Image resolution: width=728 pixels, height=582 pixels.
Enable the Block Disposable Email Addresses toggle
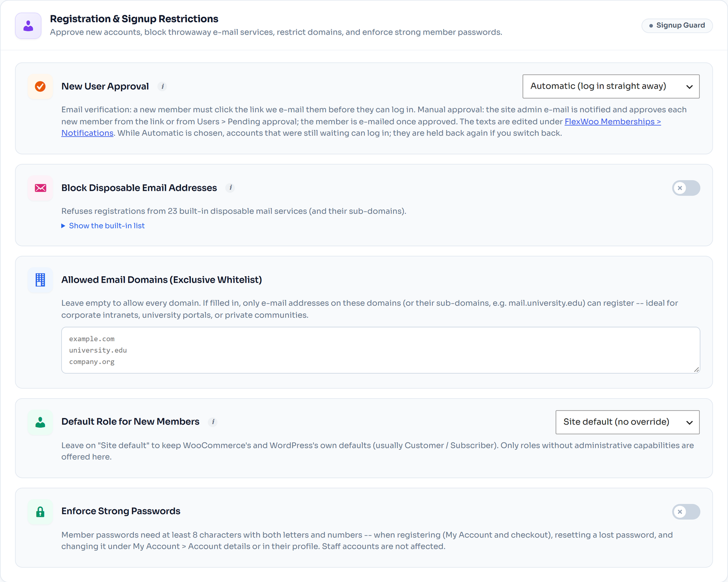(x=686, y=188)
